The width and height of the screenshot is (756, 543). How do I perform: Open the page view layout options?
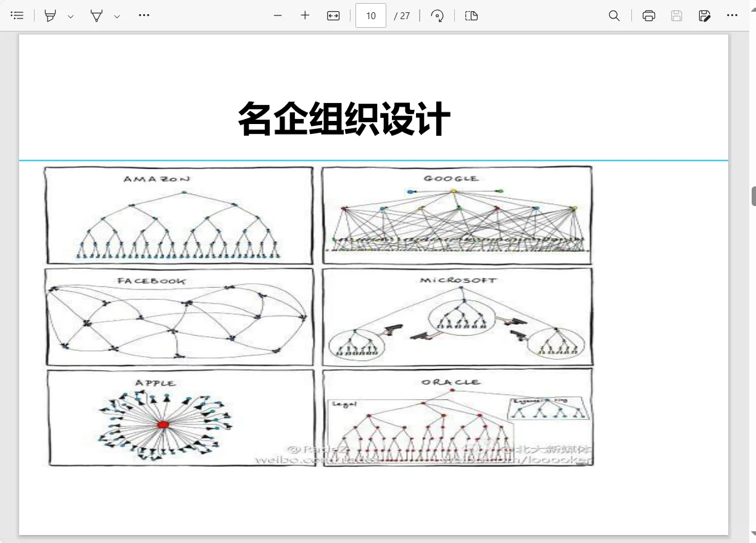471,15
